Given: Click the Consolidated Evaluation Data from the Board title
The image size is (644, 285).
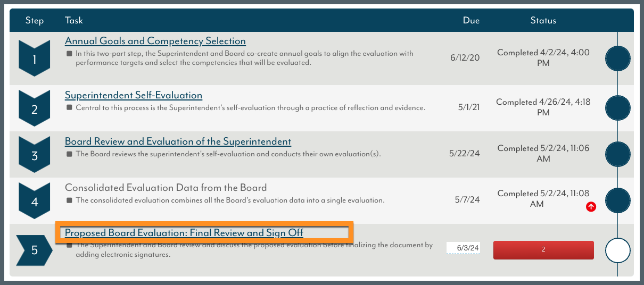Looking at the screenshot, I should (x=166, y=187).
